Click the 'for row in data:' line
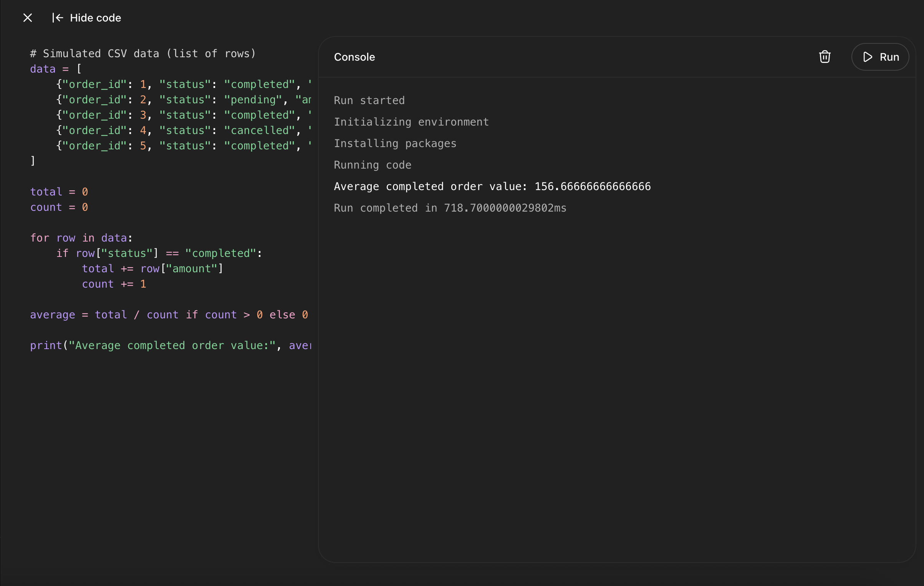The image size is (924, 586). 81,238
